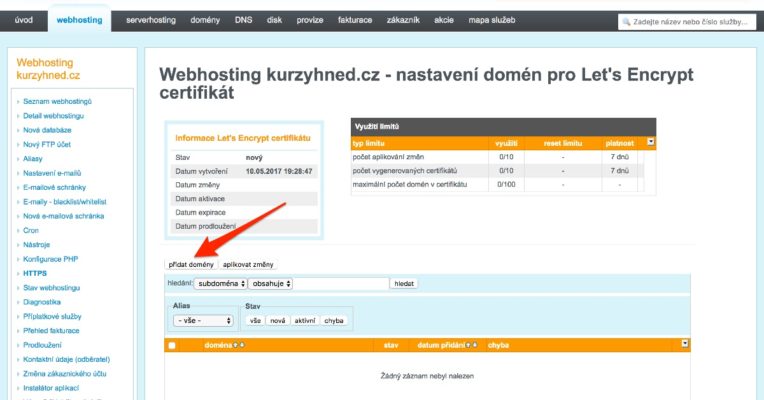Open the HTTPS sidebar link
This screenshot has height=400, width=764.
pos(35,273)
